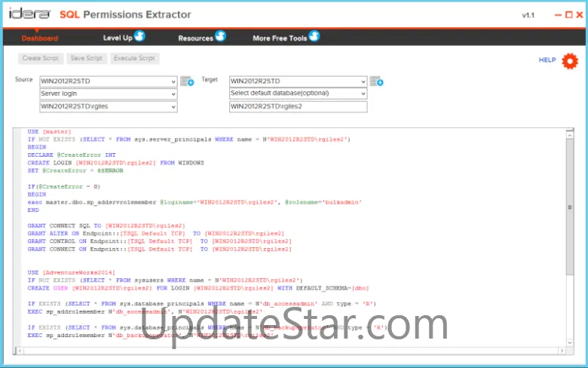Screen dimensions: 588x368
Task: Click the source server add-connection icon
Action: click(187, 81)
